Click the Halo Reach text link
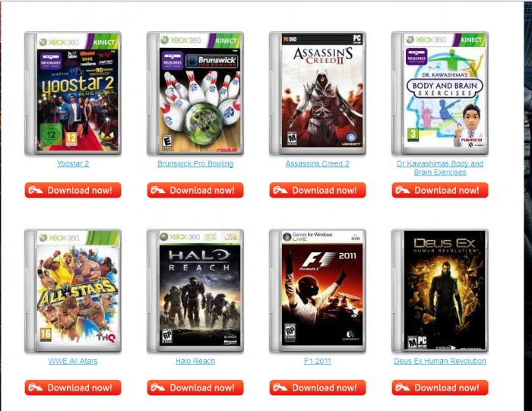This screenshot has height=411, width=532. [195, 361]
